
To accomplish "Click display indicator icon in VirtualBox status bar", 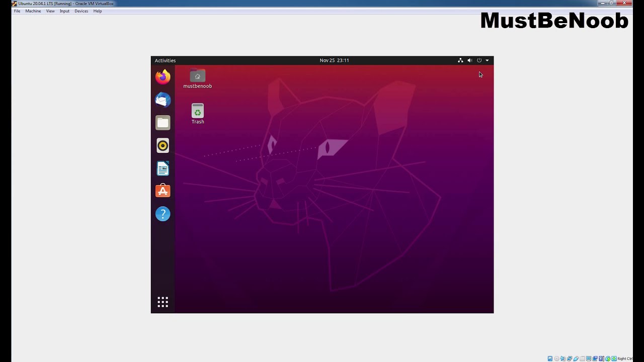I will click(589, 358).
